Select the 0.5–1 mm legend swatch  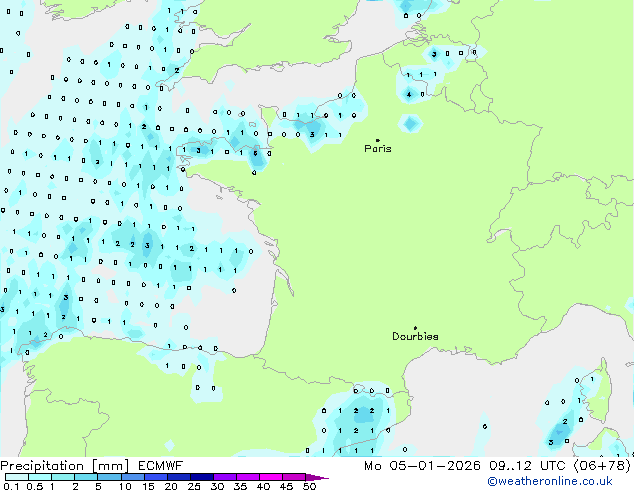tap(40, 477)
